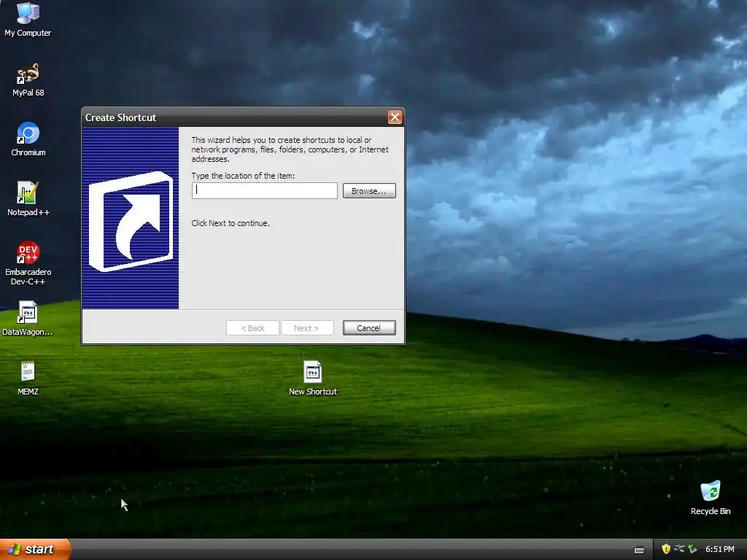
Task: Open the yellow security shield tray icon
Action: coord(665,549)
